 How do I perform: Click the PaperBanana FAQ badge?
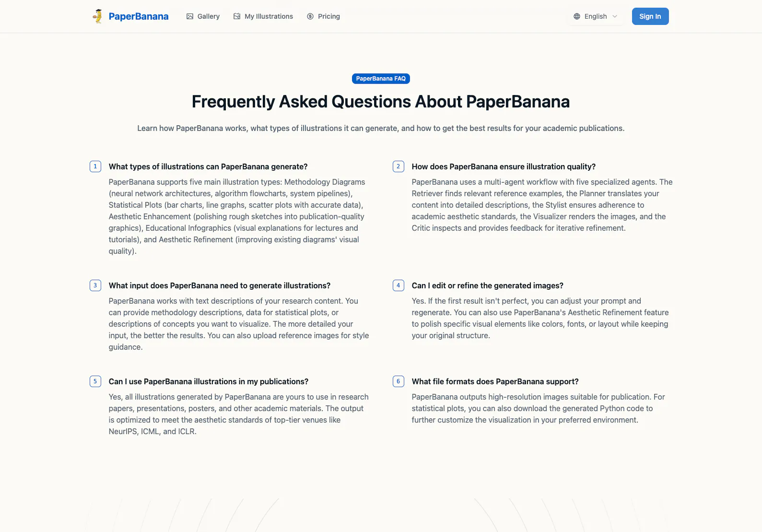[381, 79]
